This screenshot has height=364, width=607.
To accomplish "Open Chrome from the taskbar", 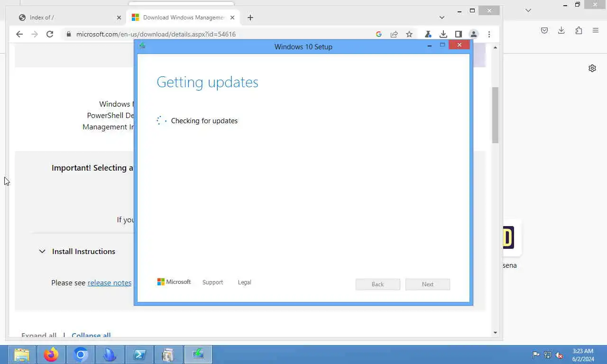I will (81, 355).
